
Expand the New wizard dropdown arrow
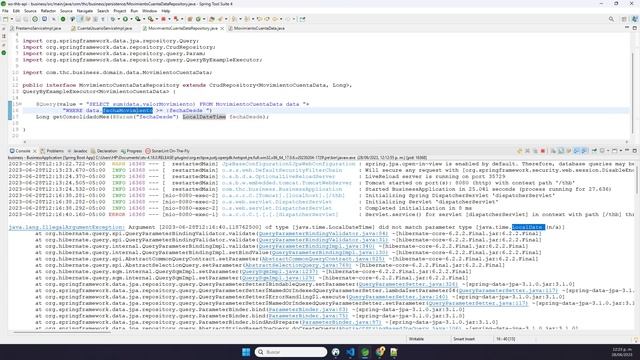coord(11,19)
